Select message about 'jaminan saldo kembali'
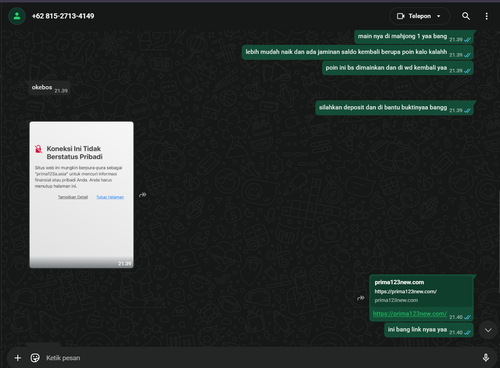 358,52
